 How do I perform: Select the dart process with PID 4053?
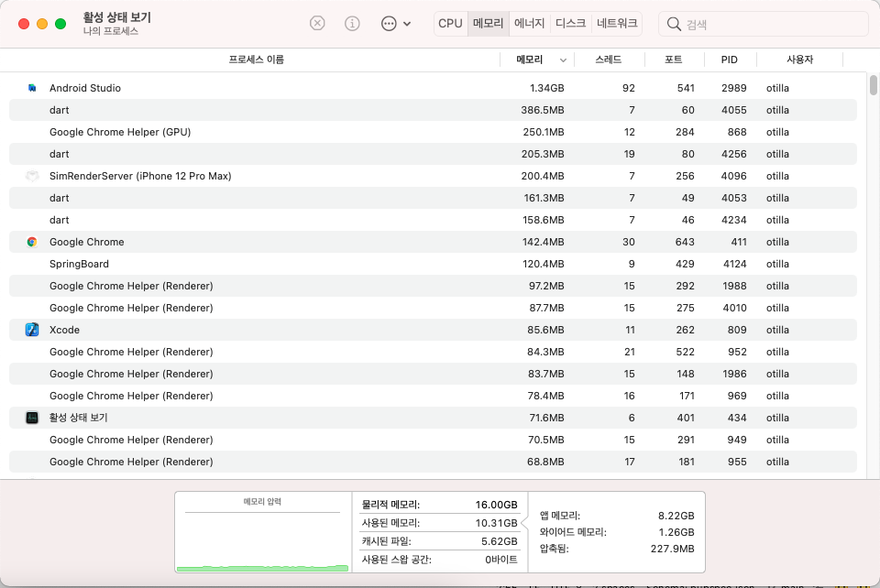click(433, 198)
